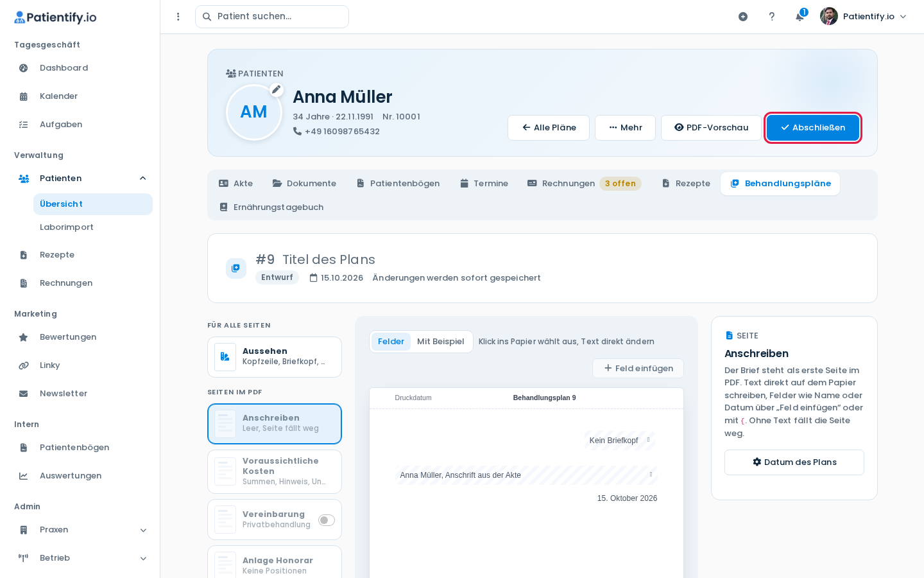Screen dimensions: 924x578
Task: Click Datum des Plans button
Action: pyautogui.click(x=794, y=462)
